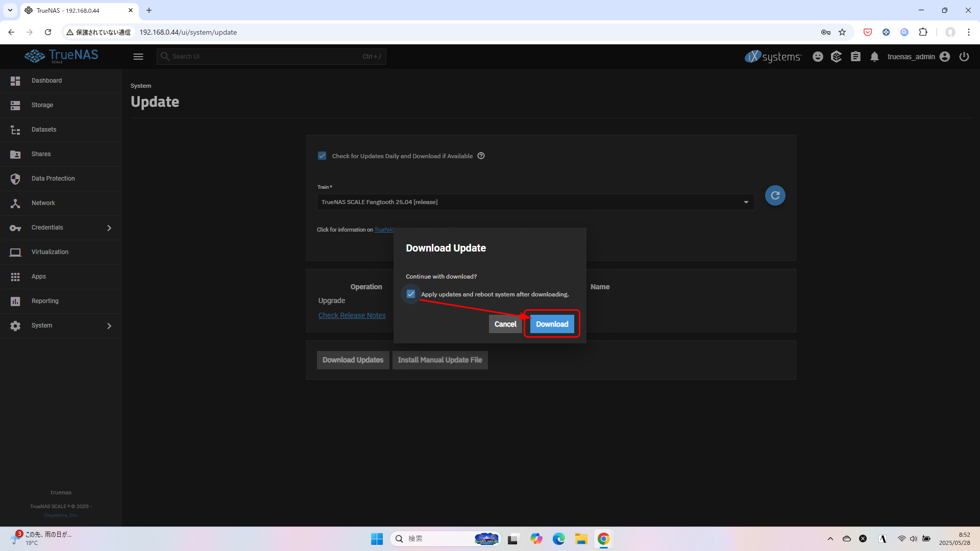Image resolution: width=980 pixels, height=551 pixels.
Task: Navigate to Data Protection
Action: [61, 179]
